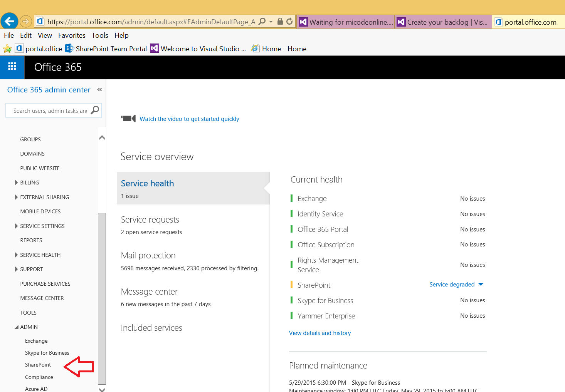
Task: Click the search magnifier in admin search box
Action: [95, 111]
